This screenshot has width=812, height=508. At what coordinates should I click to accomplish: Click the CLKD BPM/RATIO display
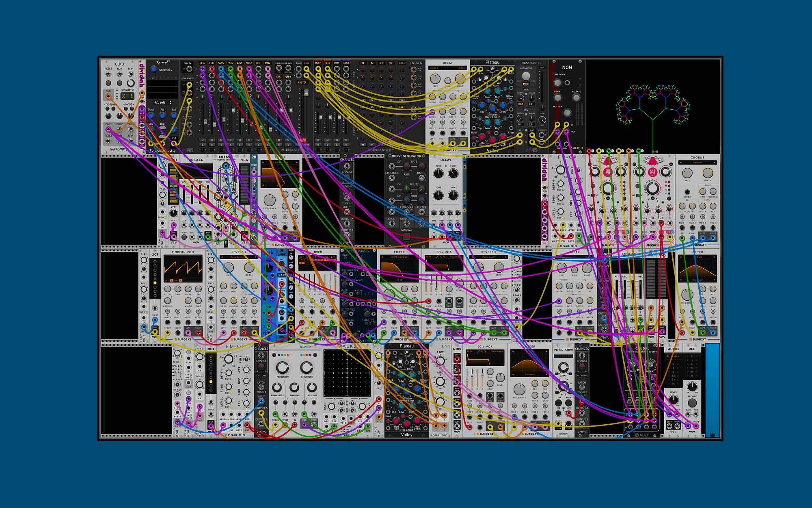pos(127,96)
